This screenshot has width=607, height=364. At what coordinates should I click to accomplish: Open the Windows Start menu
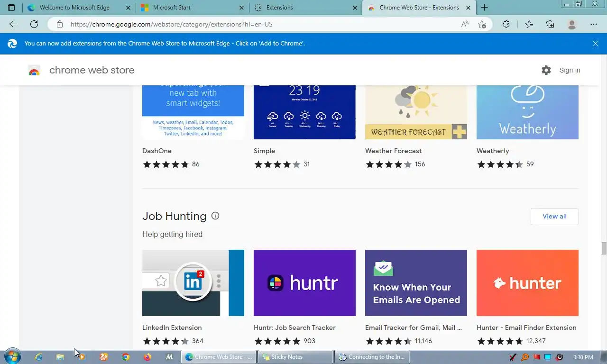(x=12, y=357)
